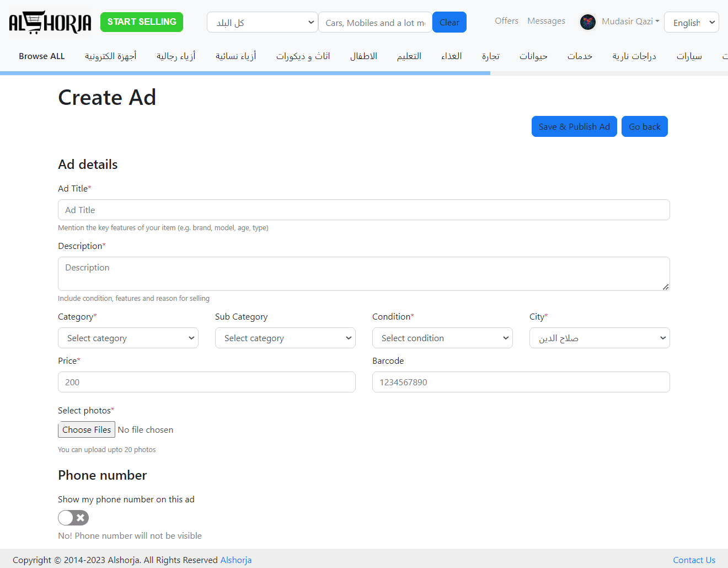The height and width of the screenshot is (568, 728).
Task: Open the Messages link
Action: [x=546, y=21]
